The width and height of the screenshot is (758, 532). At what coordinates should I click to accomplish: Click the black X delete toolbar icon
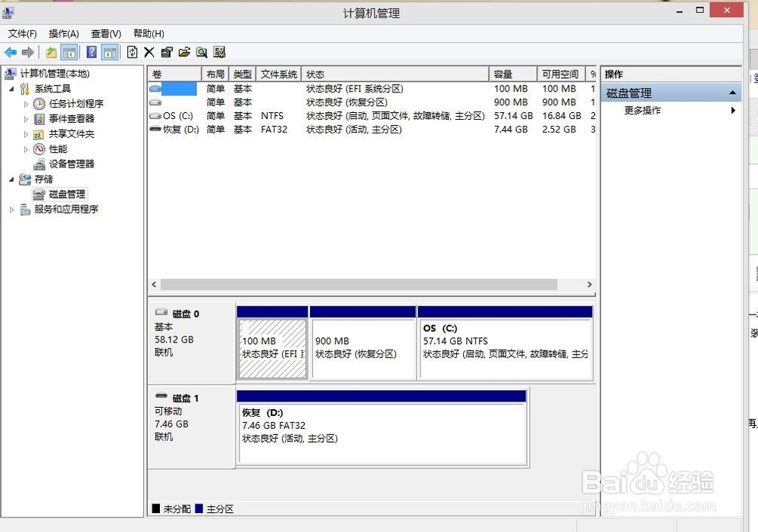pyautogui.click(x=149, y=52)
